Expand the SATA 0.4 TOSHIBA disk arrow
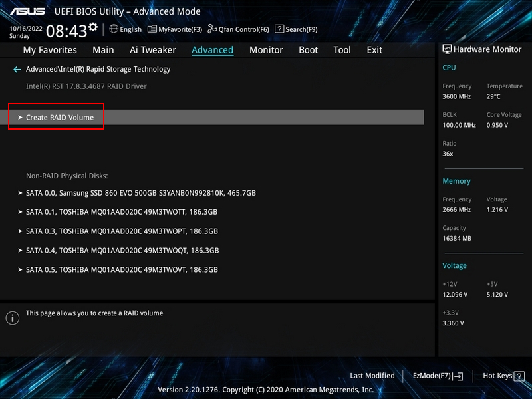This screenshot has width=532, height=399. coord(20,251)
